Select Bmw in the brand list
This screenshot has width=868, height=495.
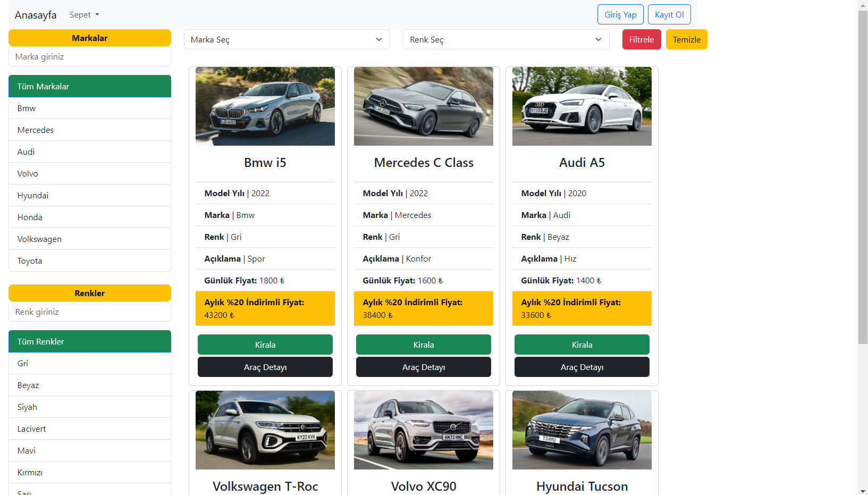(90, 108)
